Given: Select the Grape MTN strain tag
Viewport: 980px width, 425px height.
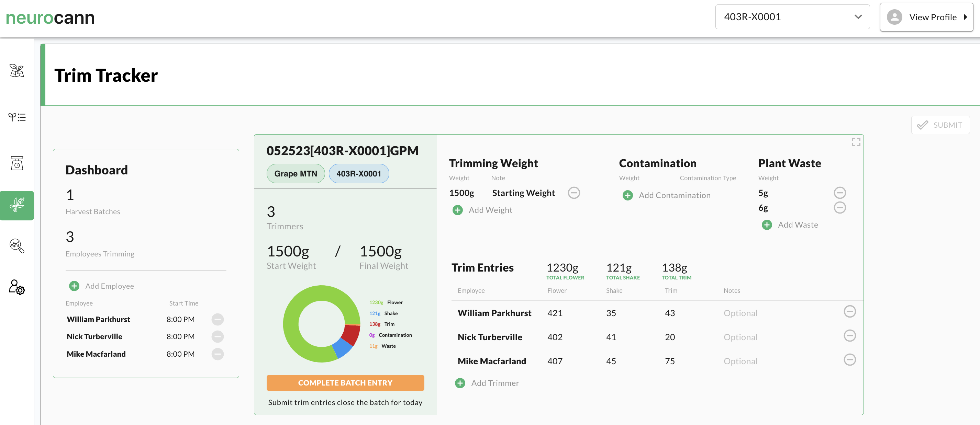Looking at the screenshot, I should pyautogui.click(x=295, y=174).
